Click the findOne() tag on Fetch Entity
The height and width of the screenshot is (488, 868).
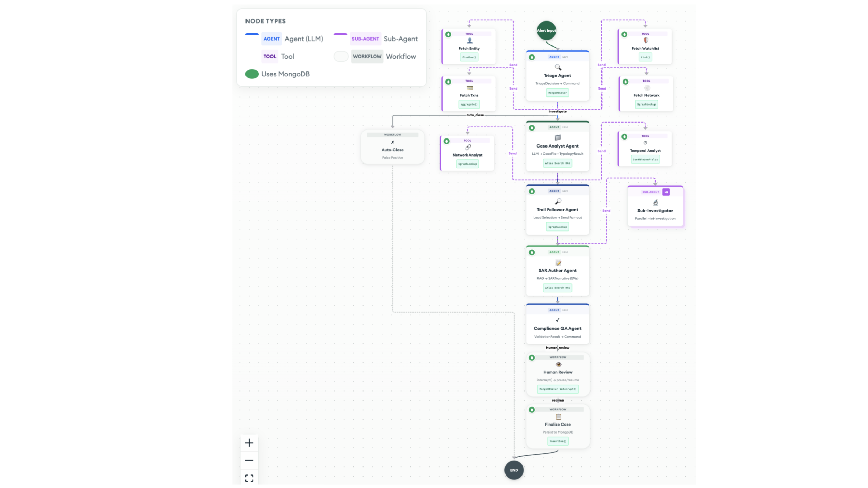pos(469,57)
